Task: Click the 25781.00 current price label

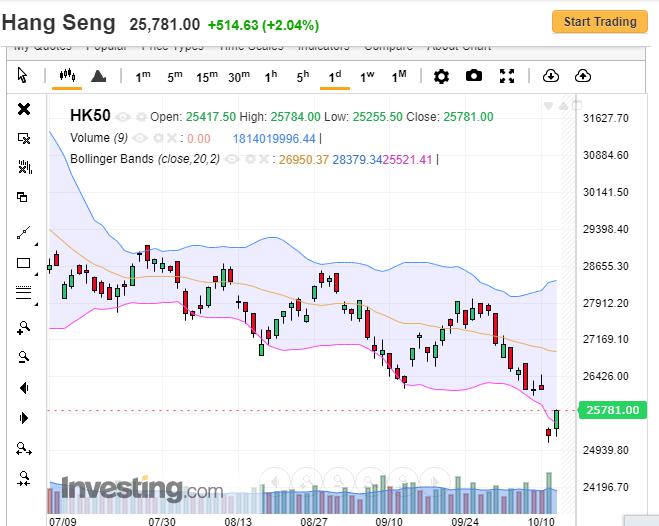Action: [611, 410]
